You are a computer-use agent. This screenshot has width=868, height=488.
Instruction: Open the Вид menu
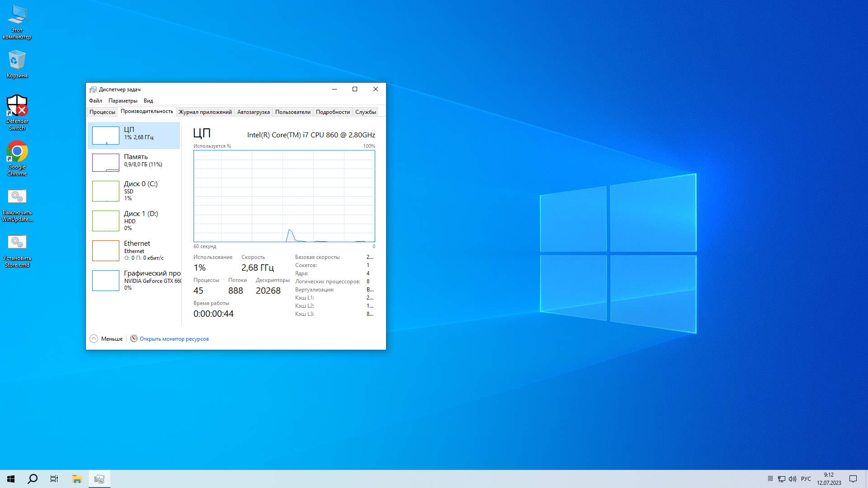148,101
